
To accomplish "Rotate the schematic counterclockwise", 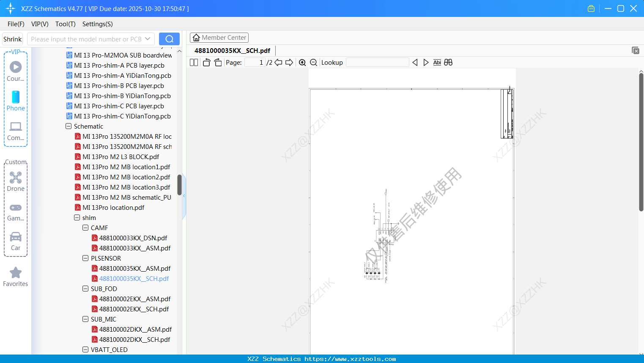I will pyautogui.click(x=206, y=62).
